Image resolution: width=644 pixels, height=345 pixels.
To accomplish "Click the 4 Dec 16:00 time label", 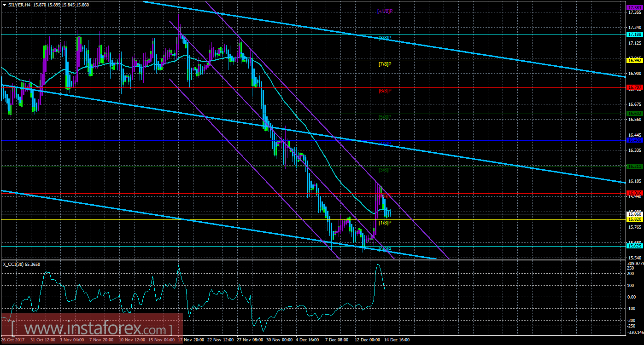I will [x=308, y=340].
